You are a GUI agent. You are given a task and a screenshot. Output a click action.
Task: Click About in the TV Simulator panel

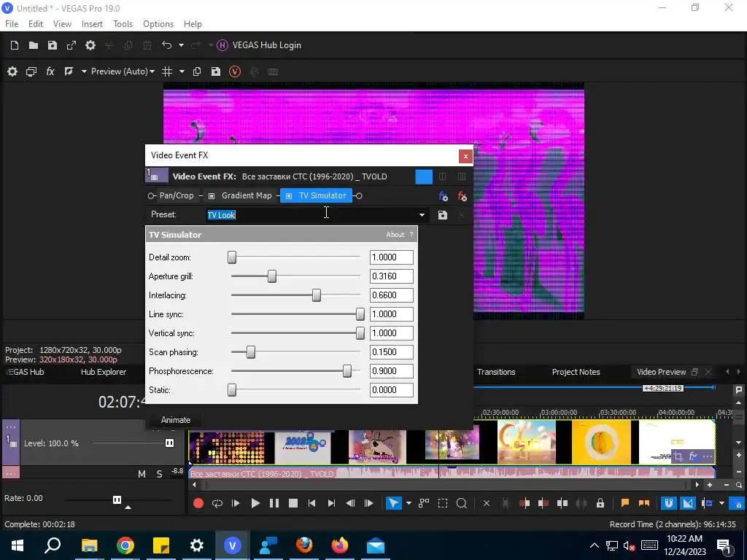[x=395, y=235]
